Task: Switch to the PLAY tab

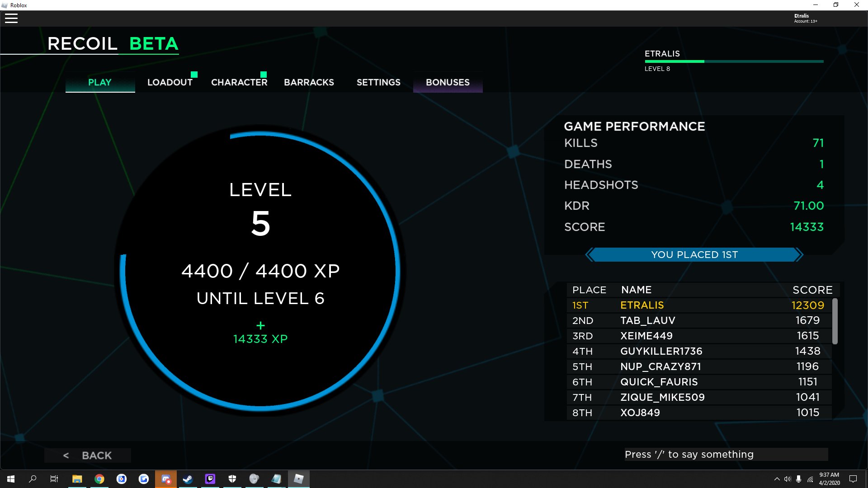Action: [x=100, y=82]
